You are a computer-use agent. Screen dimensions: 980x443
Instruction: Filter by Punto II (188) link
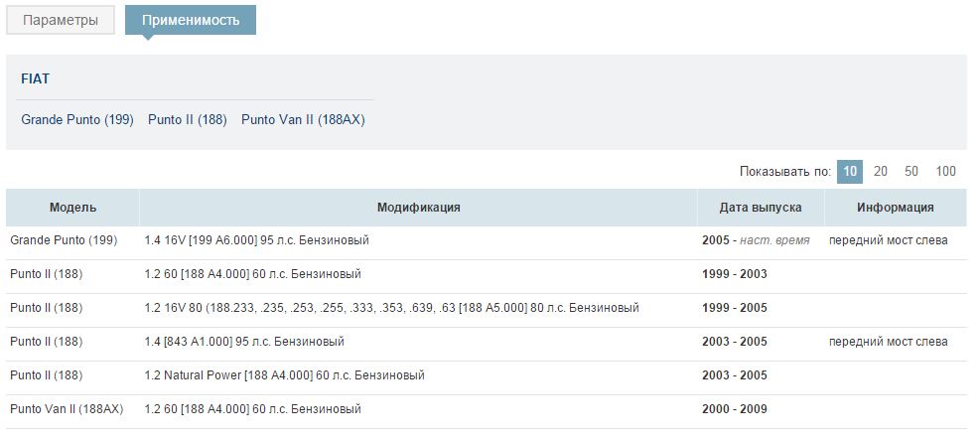(x=188, y=119)
